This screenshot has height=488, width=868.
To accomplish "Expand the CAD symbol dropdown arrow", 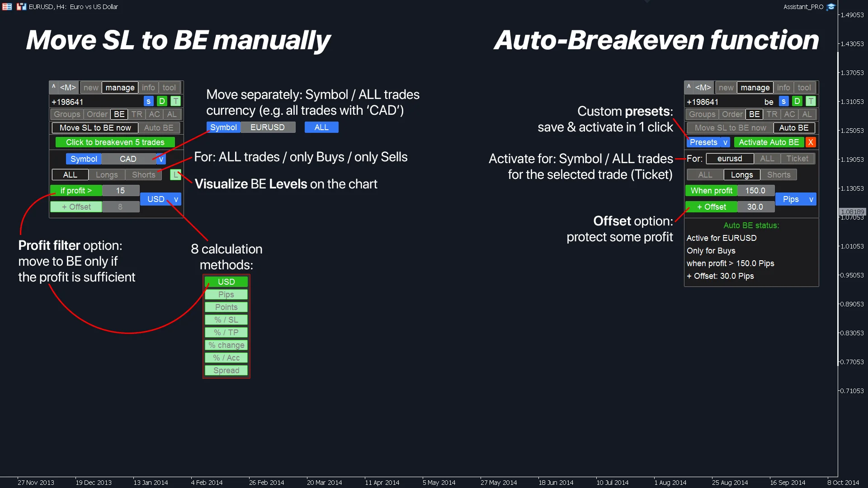I will click(x=161, y=159).
